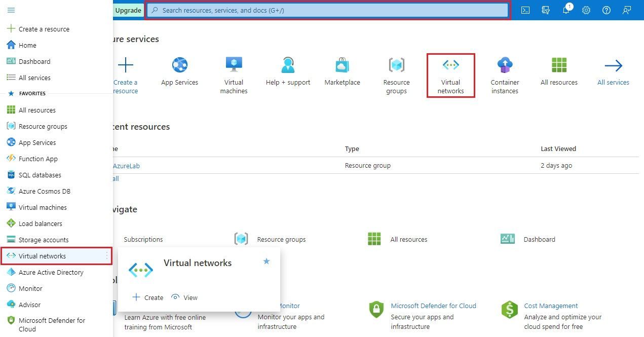The height and width of the screenshot is (337, 644).
Task: Click the Create a resource plus icon
Action: coord(125,65)
